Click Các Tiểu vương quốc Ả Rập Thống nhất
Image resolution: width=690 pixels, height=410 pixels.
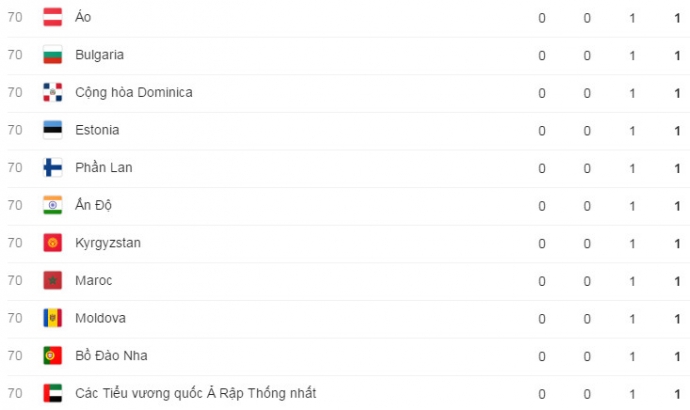[195, 393]
